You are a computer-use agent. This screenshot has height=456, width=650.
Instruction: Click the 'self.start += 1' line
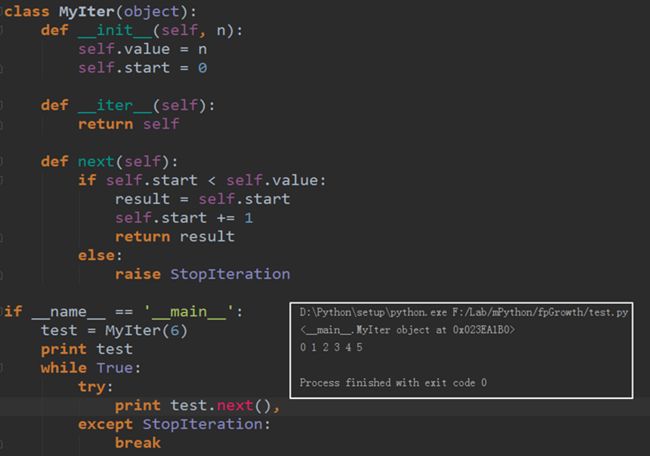184,218
